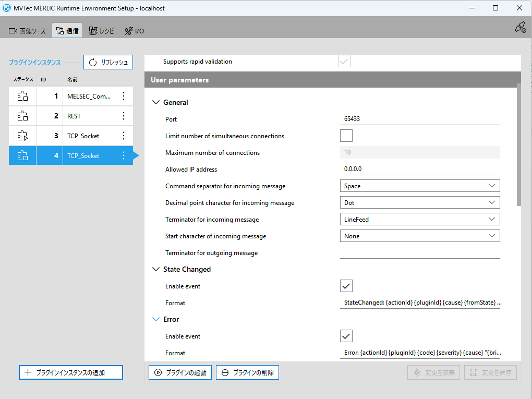Screen dimensions: 532x399
Task: Select TCP_Socket name in row ID 3
Action: point(83,136)
